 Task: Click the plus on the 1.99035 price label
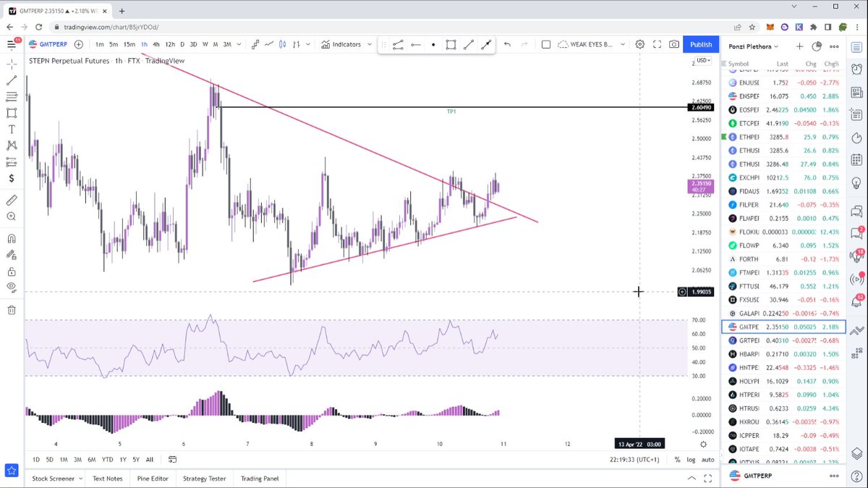(682, 292)
